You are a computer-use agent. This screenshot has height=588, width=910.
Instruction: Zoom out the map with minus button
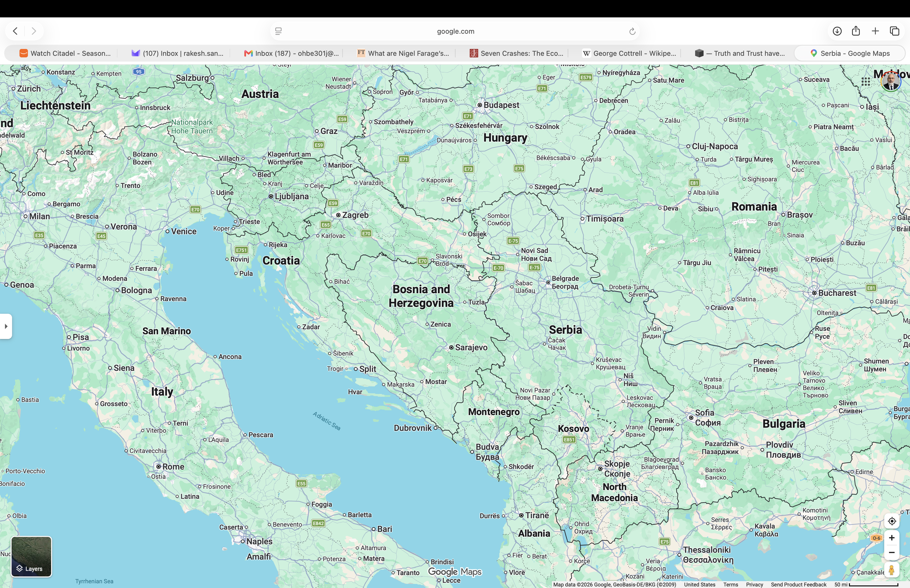pos(892,552)
